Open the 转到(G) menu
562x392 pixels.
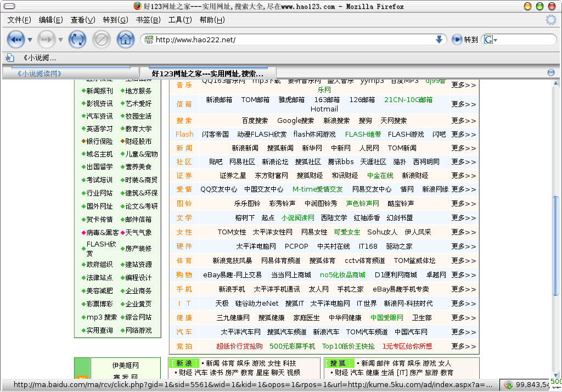tap(115, 20)
